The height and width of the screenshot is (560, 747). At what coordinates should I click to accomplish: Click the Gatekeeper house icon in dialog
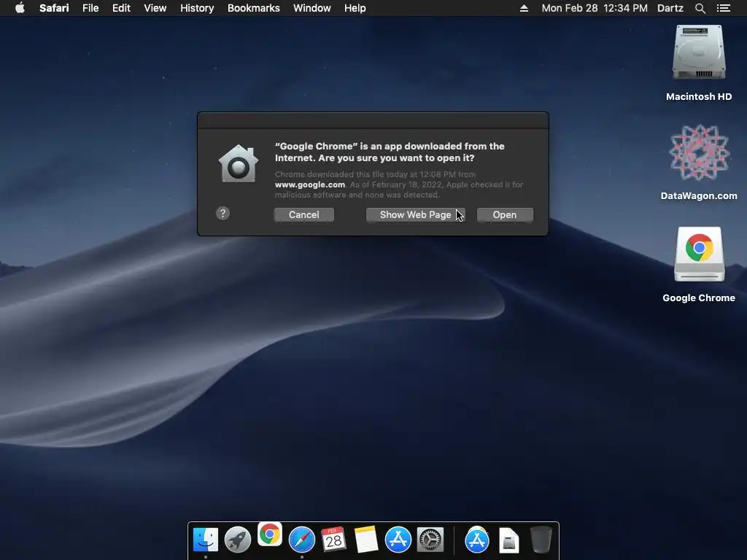239,164
